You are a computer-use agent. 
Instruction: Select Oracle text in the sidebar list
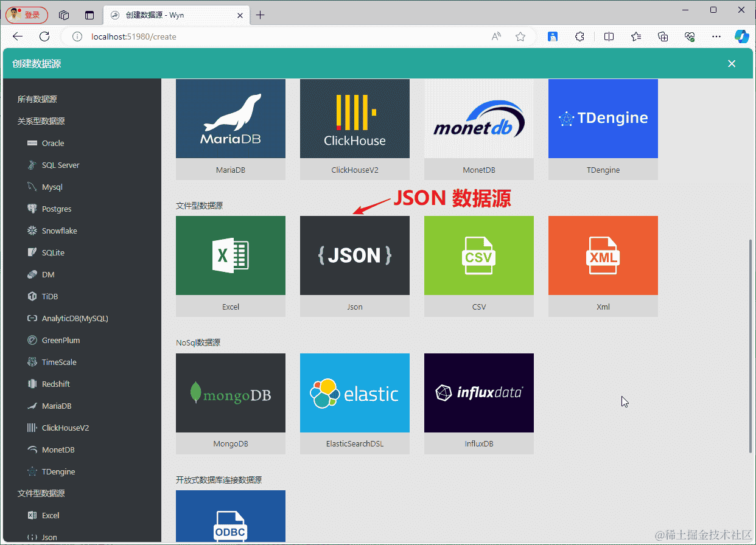(53, 143)
